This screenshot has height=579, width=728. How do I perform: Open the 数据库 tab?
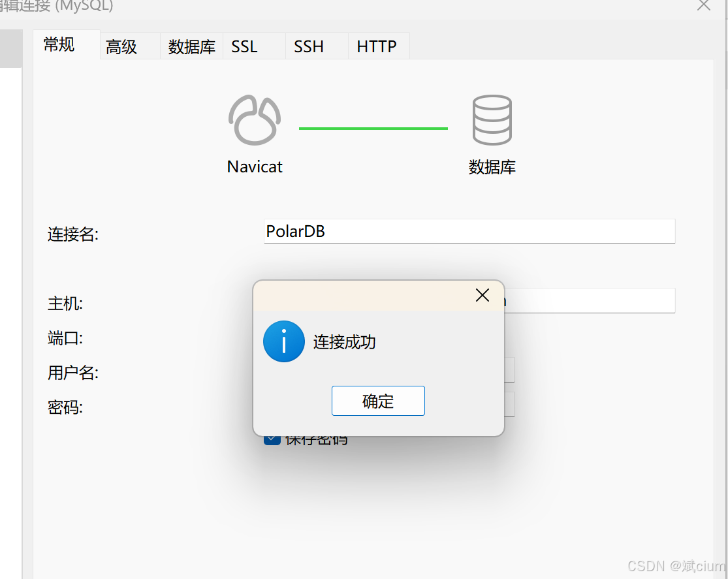click(192, 46)
